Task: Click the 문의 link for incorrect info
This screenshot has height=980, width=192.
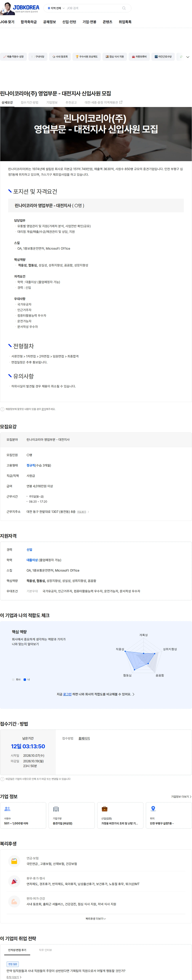Action: point(44,409)
